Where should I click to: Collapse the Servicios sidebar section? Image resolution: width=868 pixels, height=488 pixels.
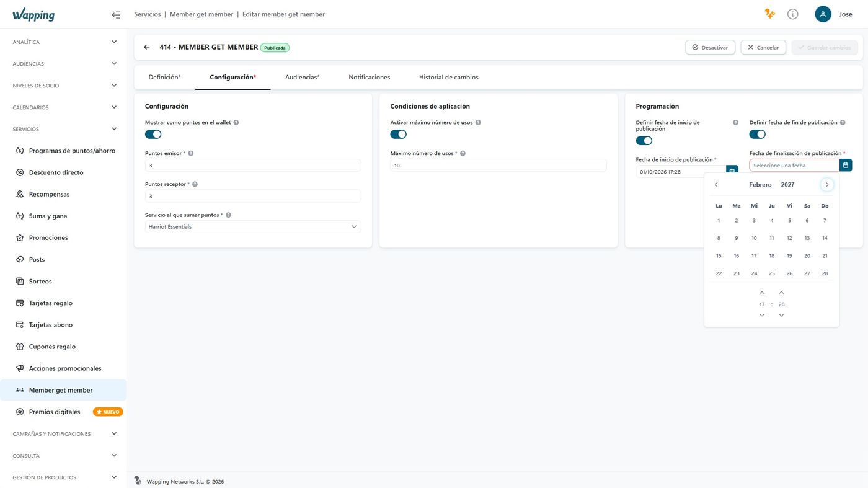click(64, 129)
